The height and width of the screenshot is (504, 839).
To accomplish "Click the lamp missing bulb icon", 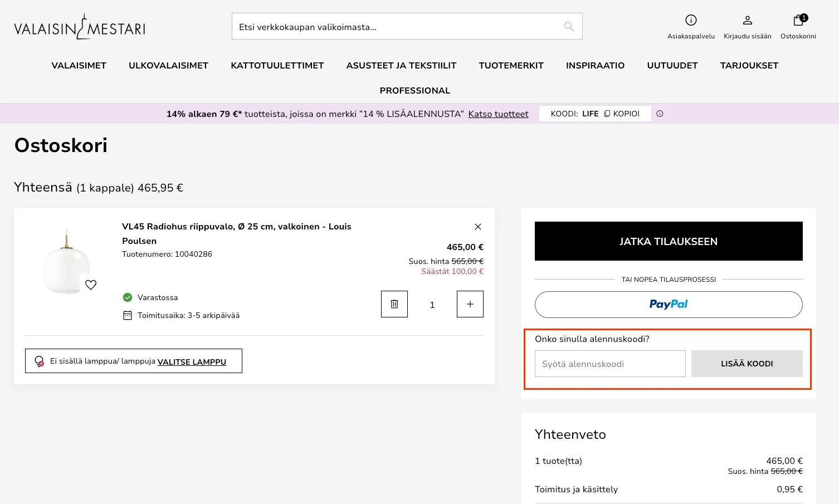I will (x=40, y=361).
